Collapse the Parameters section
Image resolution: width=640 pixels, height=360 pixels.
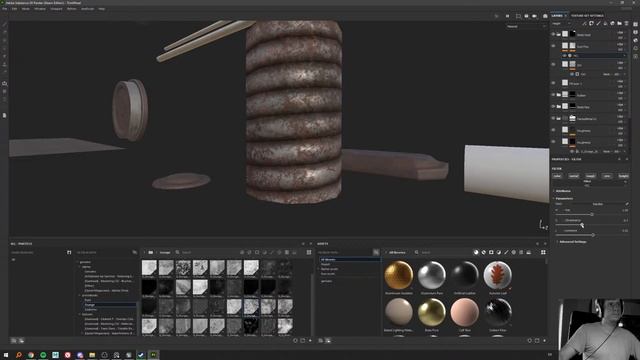[x=564, y=198]
